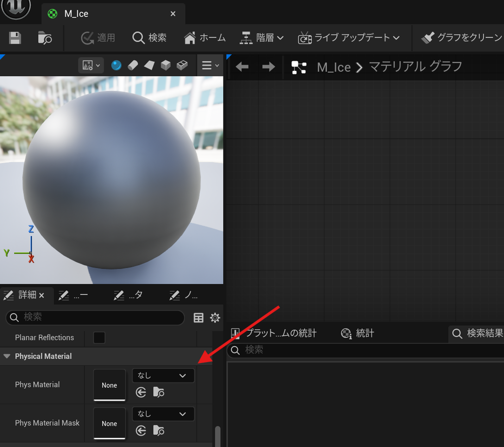Toggle property matrix table view icon

[x=198, y=318]
